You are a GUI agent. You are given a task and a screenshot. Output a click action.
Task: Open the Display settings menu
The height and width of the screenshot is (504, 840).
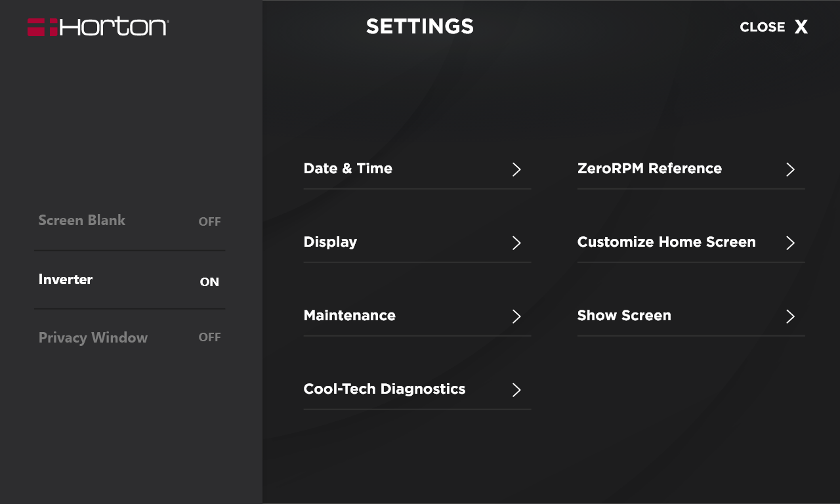pyautogui.click(x=330, y=242)
